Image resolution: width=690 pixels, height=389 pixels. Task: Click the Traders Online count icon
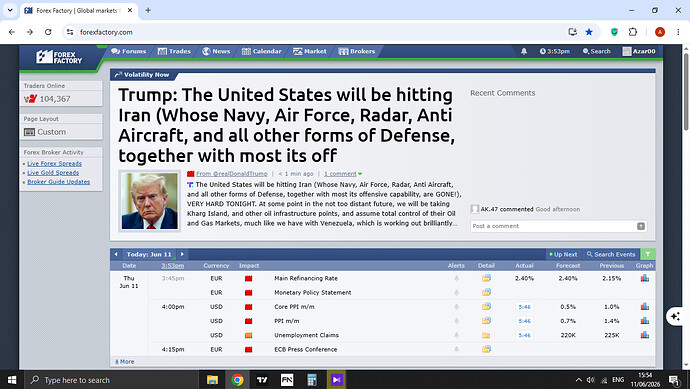pos(30,99)
